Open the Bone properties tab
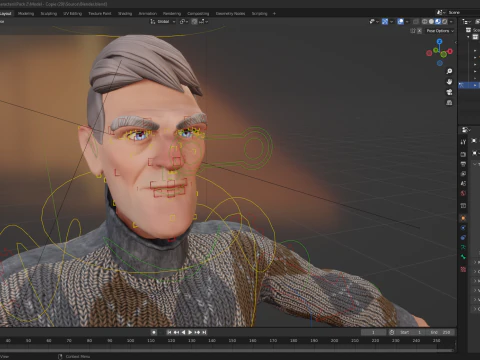Viewport: 480px width, 360px height. [x=463, y=257]
